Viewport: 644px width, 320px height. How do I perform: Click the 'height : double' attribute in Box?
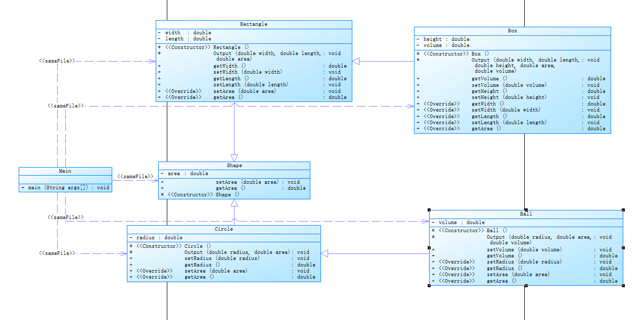pos(443,39)
